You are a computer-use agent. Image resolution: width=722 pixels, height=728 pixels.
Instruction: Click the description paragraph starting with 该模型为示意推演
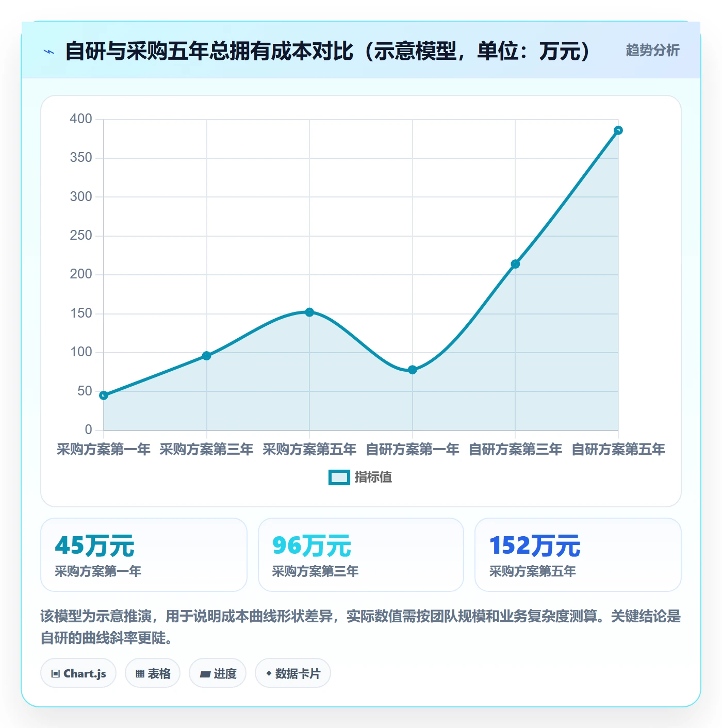tap(360, 627)
